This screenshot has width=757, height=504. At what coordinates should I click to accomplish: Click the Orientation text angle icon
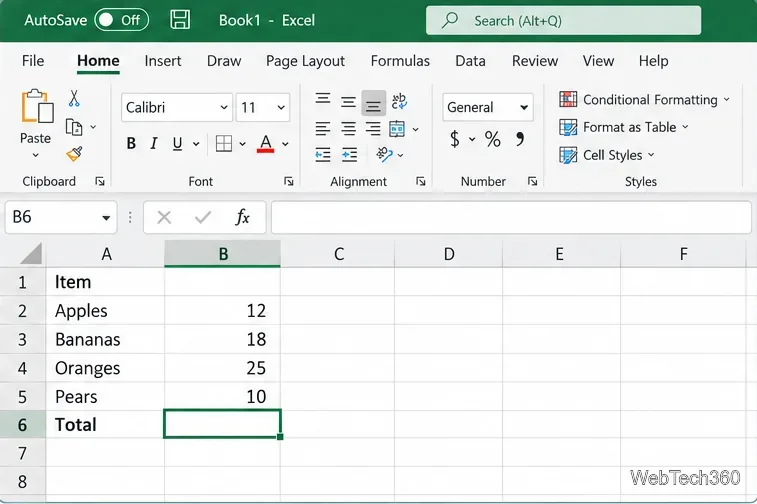pos(384,154)
